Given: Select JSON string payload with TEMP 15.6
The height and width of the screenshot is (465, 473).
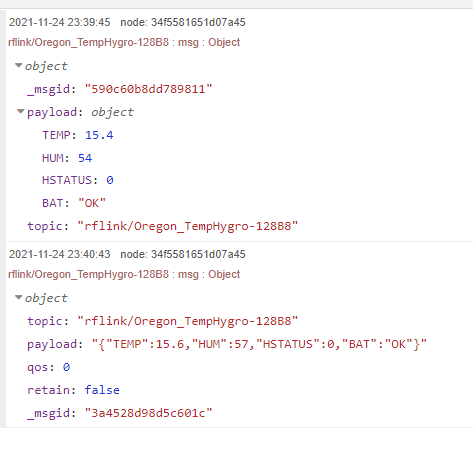Looking at the screenshot, I should [x=259, y=344].
